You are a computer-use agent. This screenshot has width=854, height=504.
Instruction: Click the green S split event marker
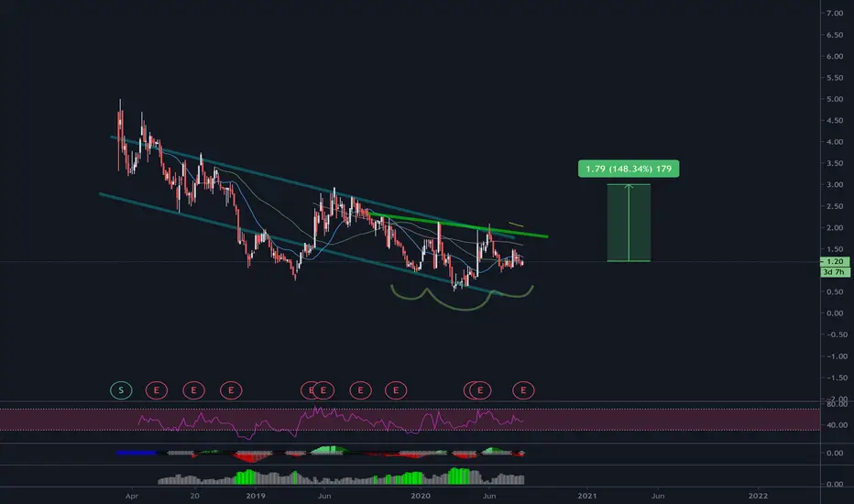[x=121, y=390]
